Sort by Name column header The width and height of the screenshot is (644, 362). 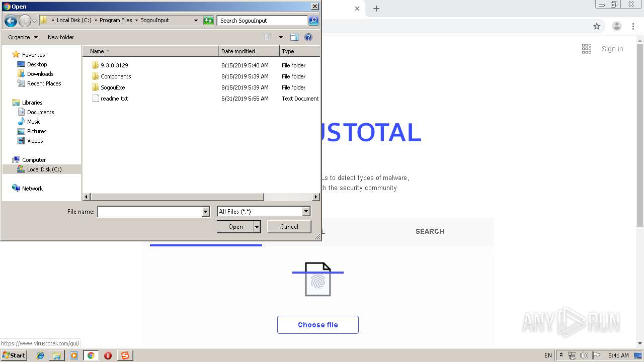pos(151,51)
